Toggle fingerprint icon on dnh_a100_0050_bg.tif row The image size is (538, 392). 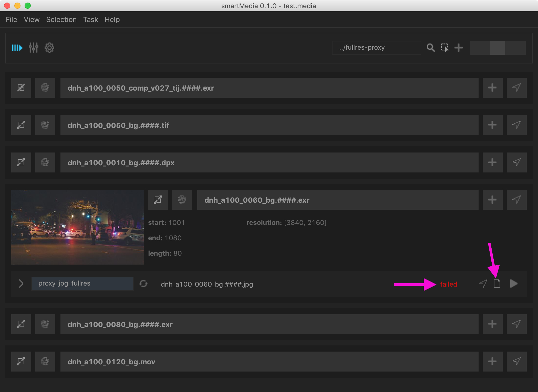(x=45, y=125)
